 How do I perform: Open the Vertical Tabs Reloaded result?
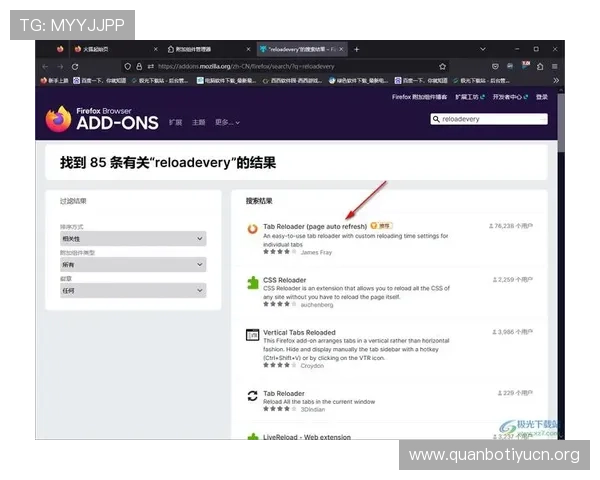click(299, 332)
